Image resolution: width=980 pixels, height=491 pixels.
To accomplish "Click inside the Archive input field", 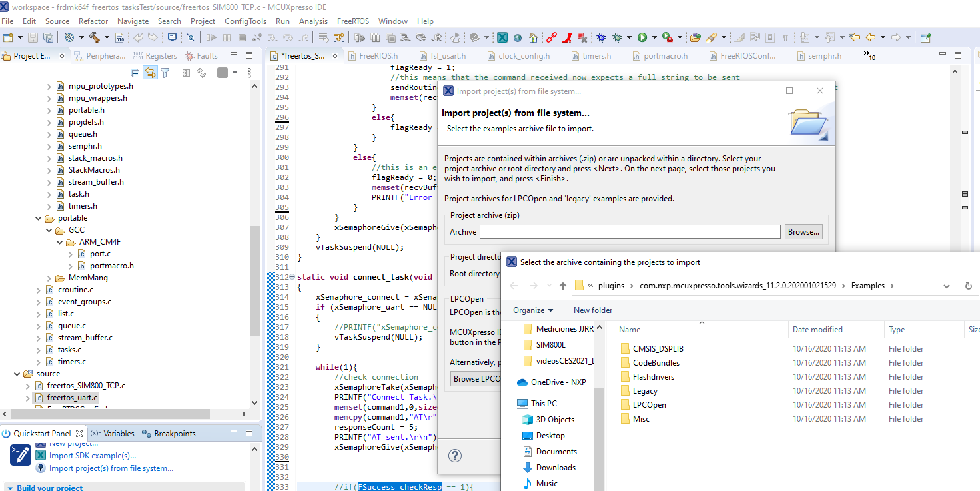I will click(x=630, y=231).
